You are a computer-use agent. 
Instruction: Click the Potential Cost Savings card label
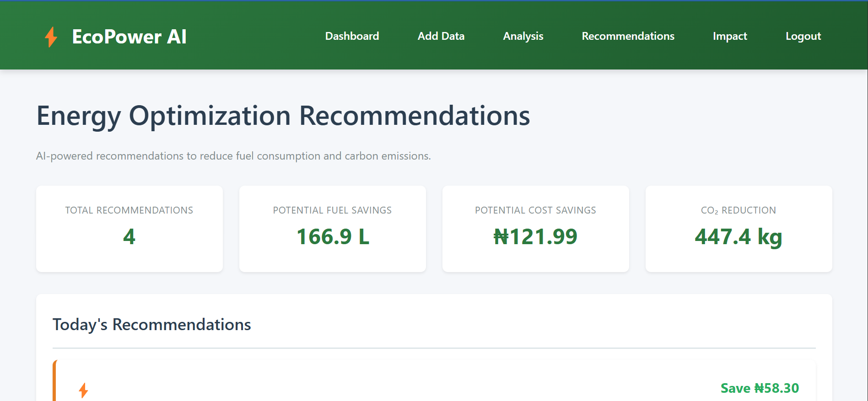point(535,210)
